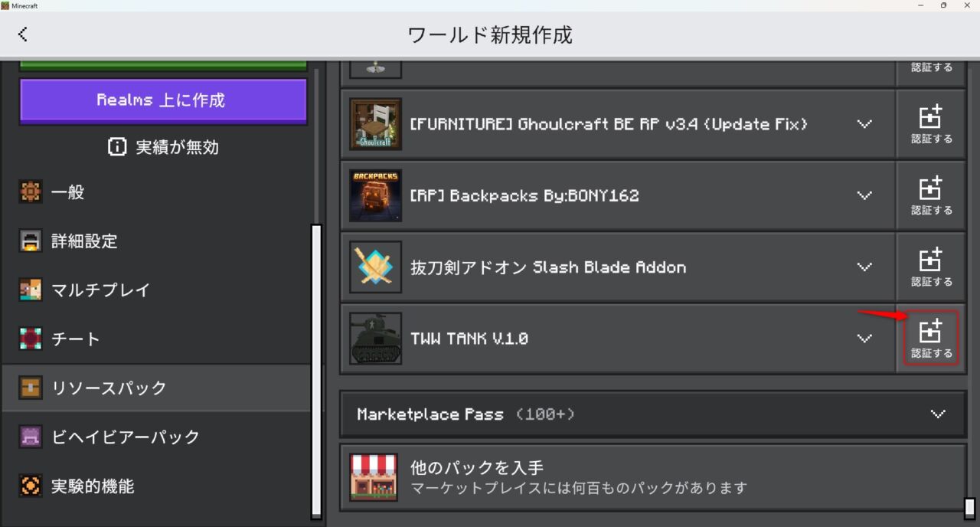Expand the Marketplace Pass section
Viewport: 980px width, 527px height.
coord(653,414)
